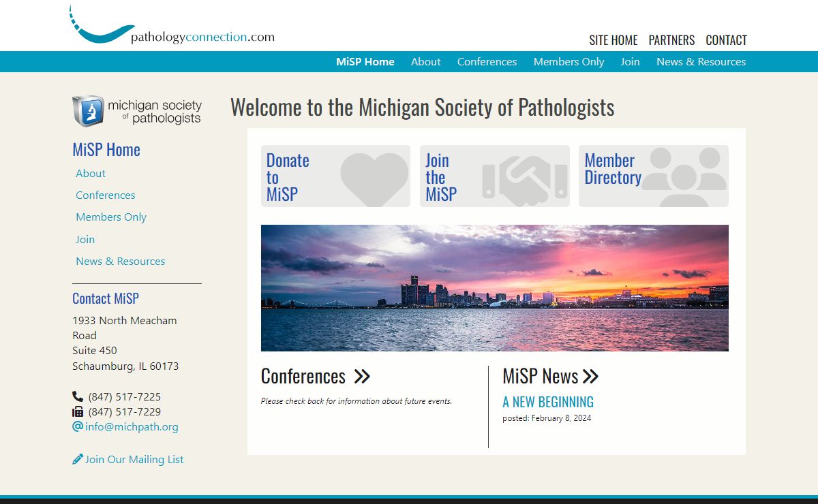The image size is (818, 504).
Task: Click the address line Schaumburg, IL 60173
Action: (125, 366)
